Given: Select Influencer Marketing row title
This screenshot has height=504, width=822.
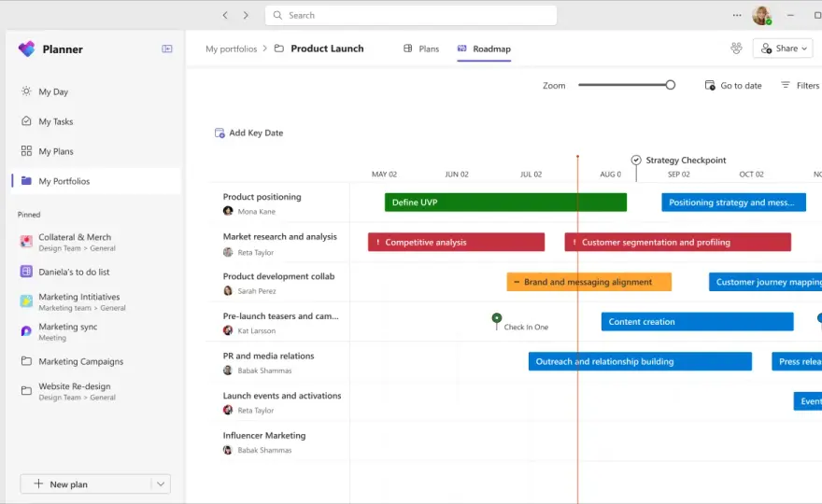Looking at the screenshot, I should [x=264, y=435].
